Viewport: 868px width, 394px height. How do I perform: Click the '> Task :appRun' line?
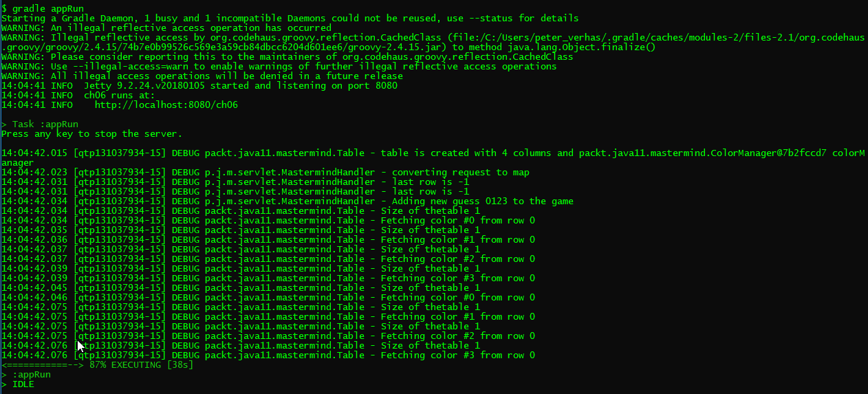[x=40, y=124]
